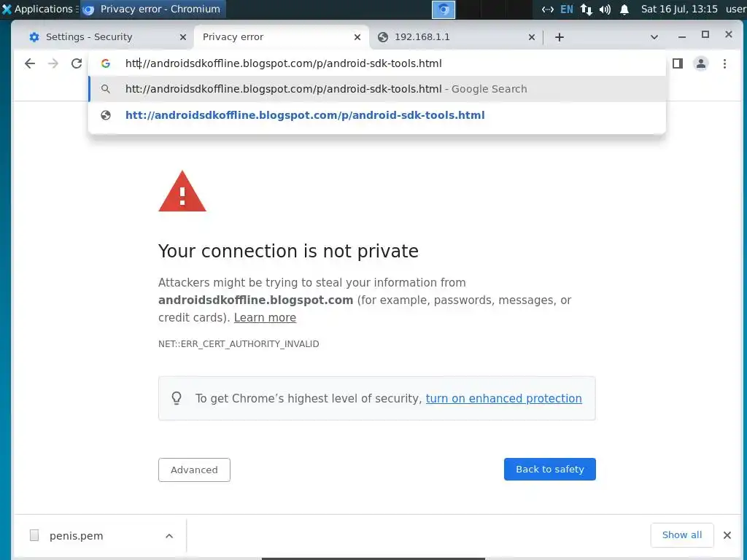Open a new tab with plus
The width and height of the screenshot is (747, 560).
click(560, 37)
